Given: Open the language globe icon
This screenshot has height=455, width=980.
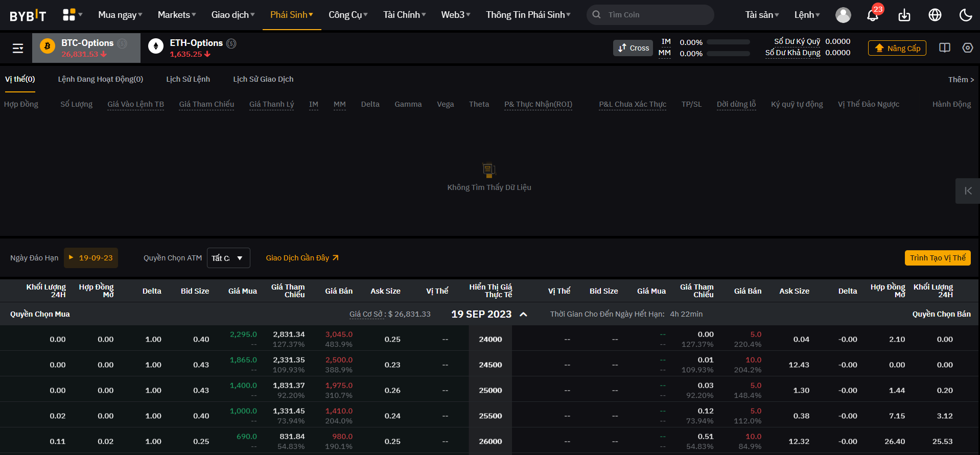Looking at the screenshot, I should click(x=935, y=15).
